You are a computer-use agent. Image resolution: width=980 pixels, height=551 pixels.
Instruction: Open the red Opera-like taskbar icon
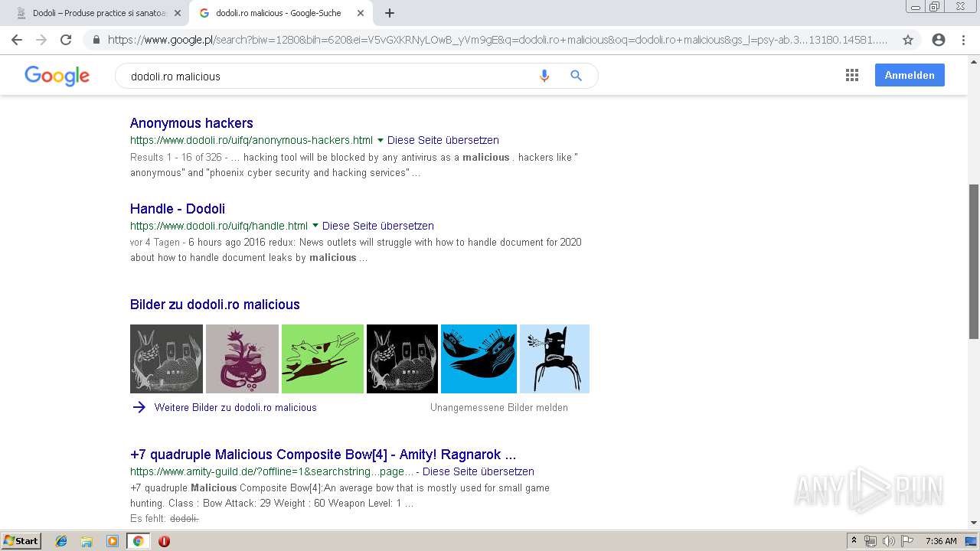point(164,541)
